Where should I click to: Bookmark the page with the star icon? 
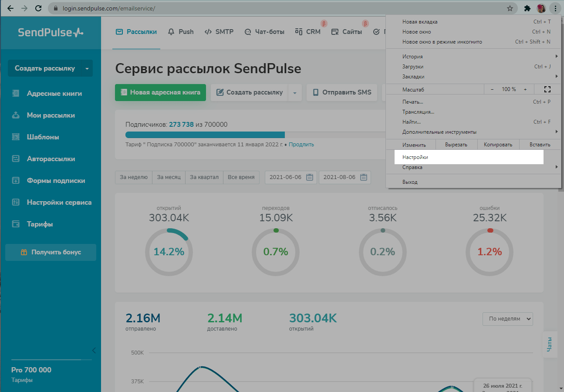[x=510, y=8]
